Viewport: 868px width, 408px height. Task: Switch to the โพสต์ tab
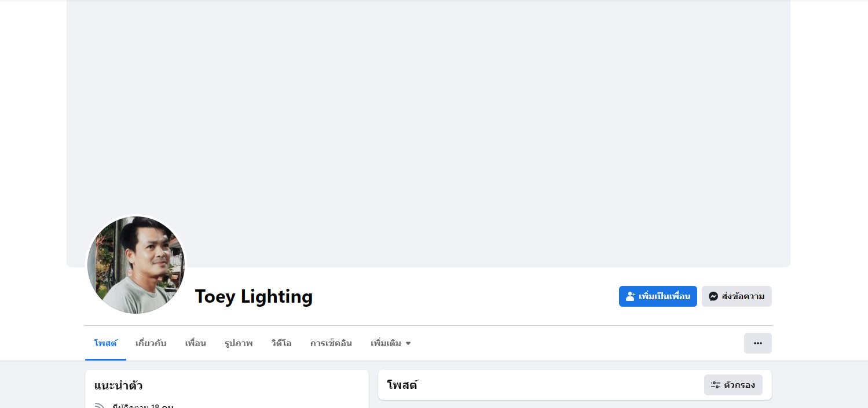[105, 343]
